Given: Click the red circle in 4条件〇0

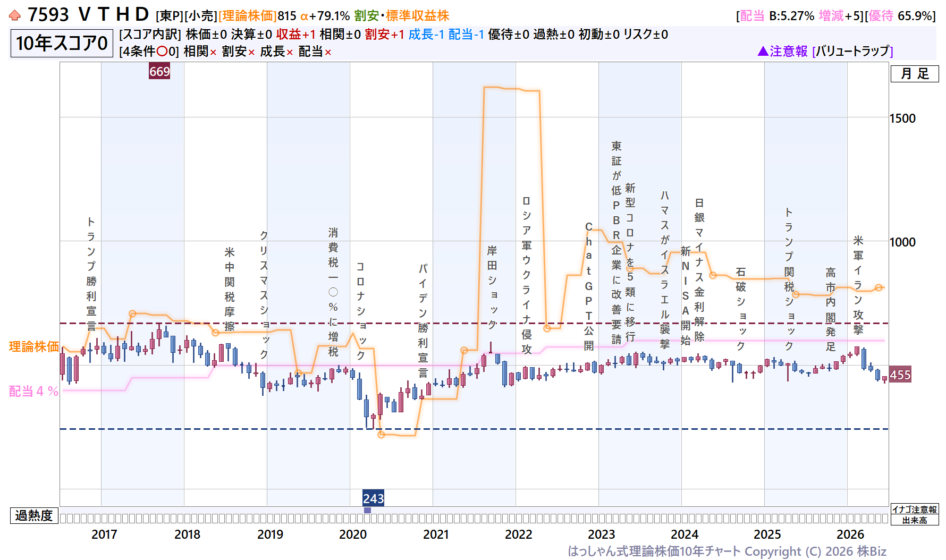Looking at the screenshot, I should coord(162,52).
